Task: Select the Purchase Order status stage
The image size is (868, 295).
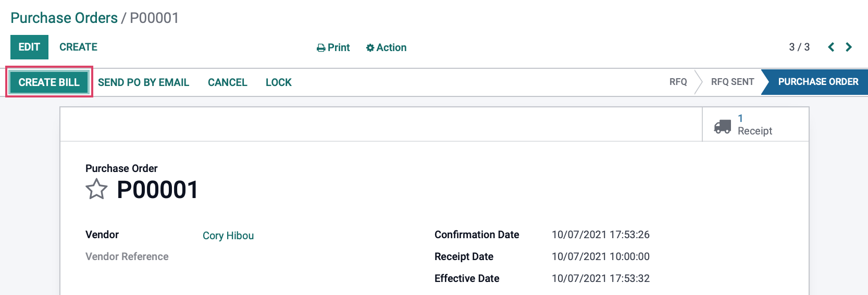Action: 818,82
